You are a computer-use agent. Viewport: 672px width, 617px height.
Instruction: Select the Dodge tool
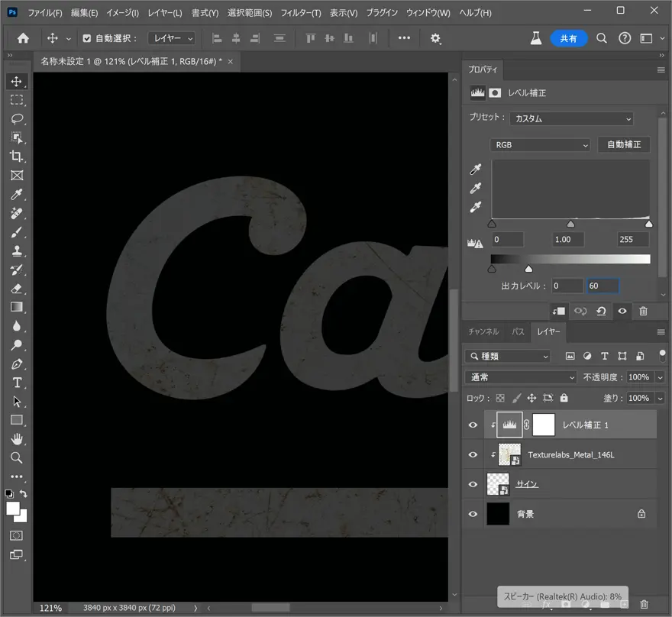(16, 345)
